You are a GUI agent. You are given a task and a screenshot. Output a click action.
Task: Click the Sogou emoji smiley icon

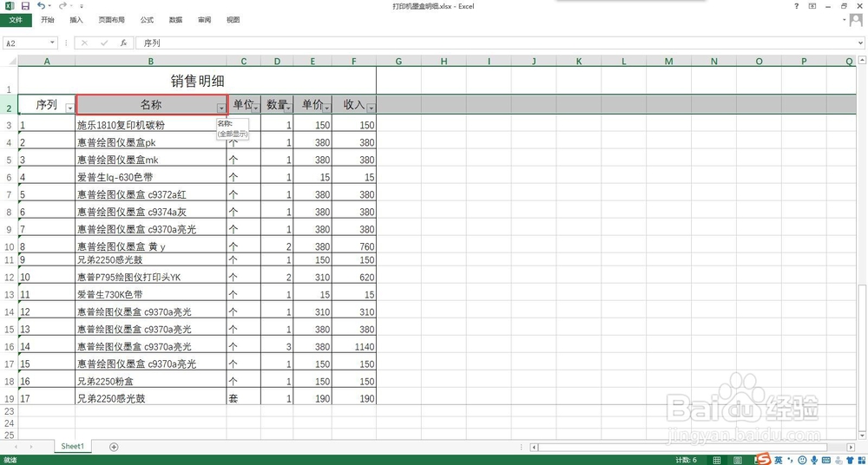click(802, 460)
